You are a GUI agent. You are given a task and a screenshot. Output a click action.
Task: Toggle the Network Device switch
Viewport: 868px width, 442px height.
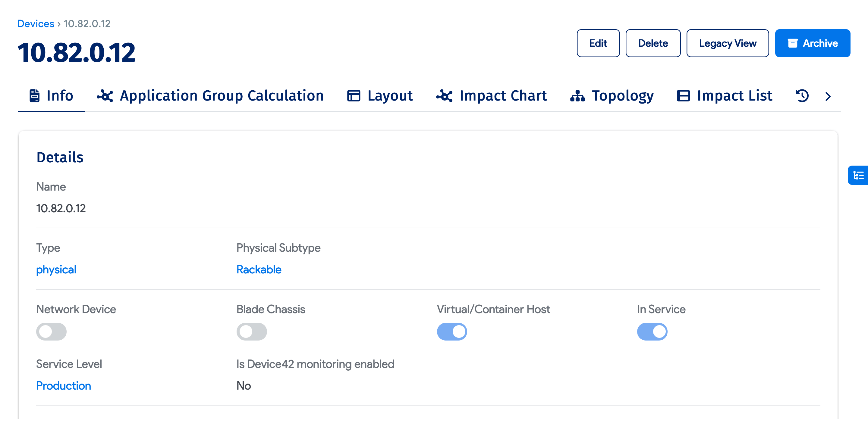tap(51, 331)
